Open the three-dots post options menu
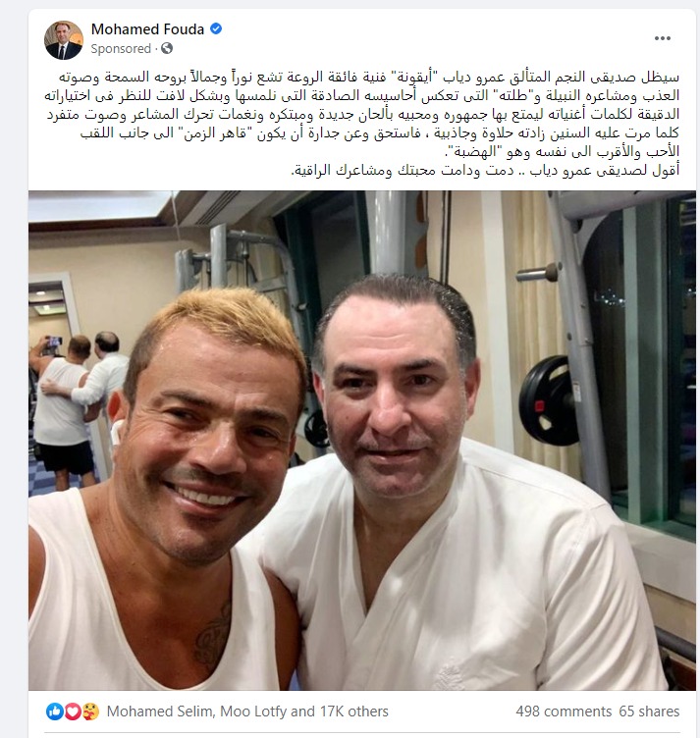Screen dimensions: 700x738 (x=663, y=38)
